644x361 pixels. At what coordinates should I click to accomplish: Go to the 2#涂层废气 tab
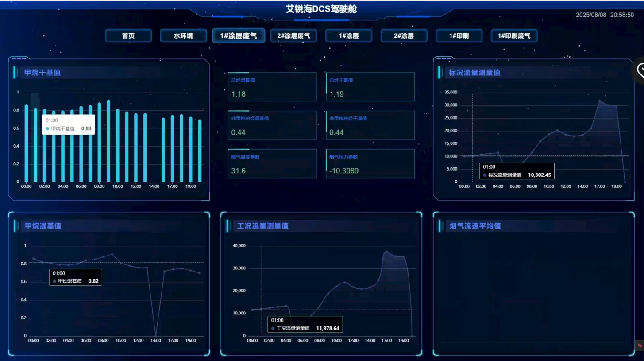point(293,36)
